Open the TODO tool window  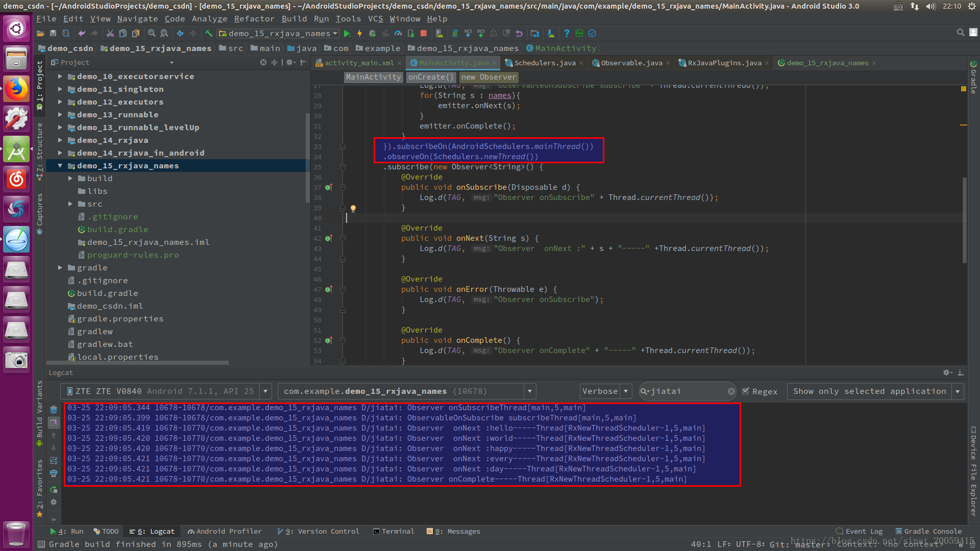[x=106, y=532]
